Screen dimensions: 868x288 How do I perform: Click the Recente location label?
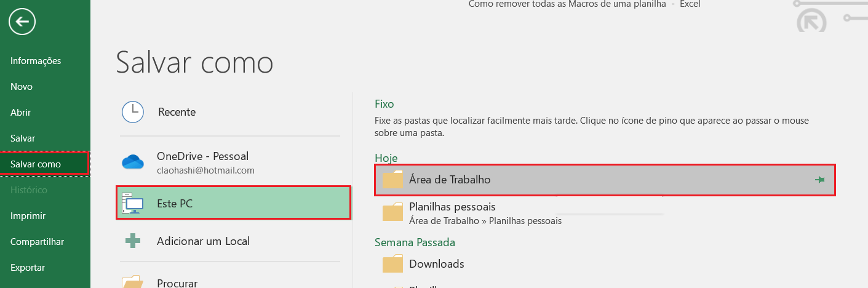(x=177, y=112)
